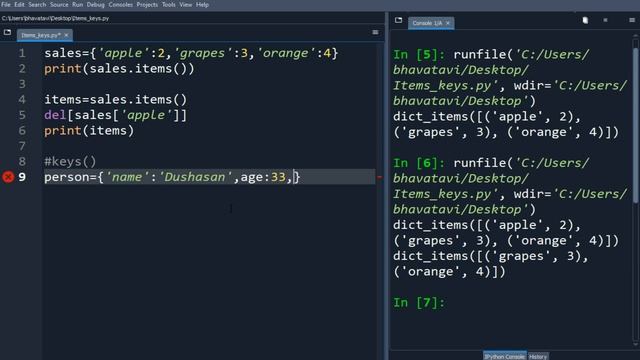Open the Edit menu
This screenshot has height=360, width=640.
pyautogui.click(x=19, y=4)
